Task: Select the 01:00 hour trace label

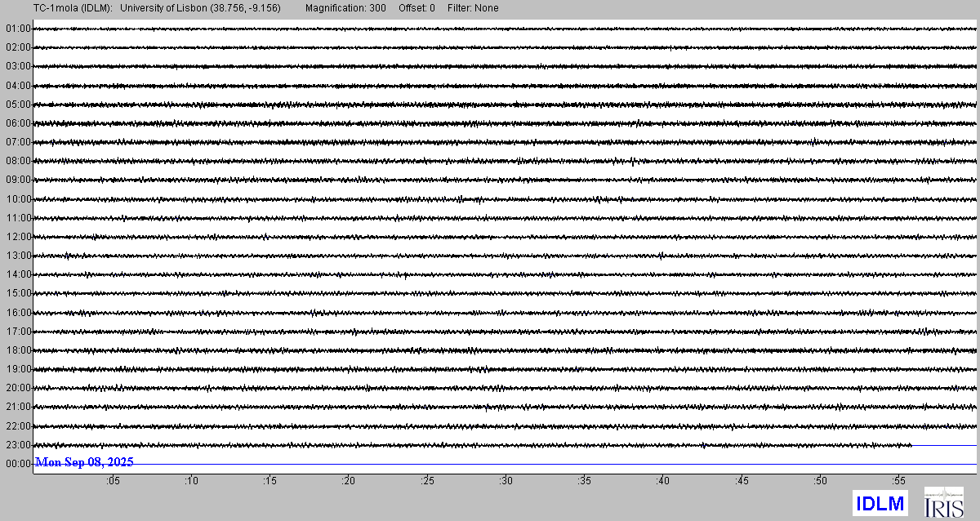Action: coord(18,29)
